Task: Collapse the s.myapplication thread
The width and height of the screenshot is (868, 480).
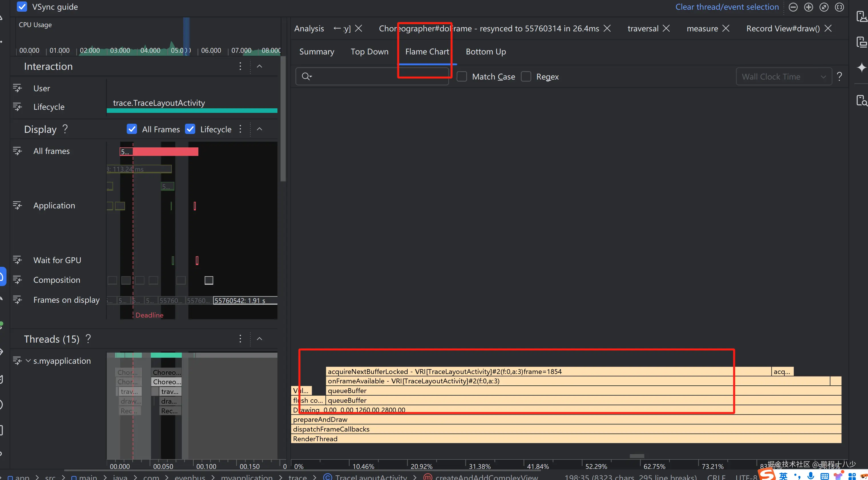Action: (28, 361)
